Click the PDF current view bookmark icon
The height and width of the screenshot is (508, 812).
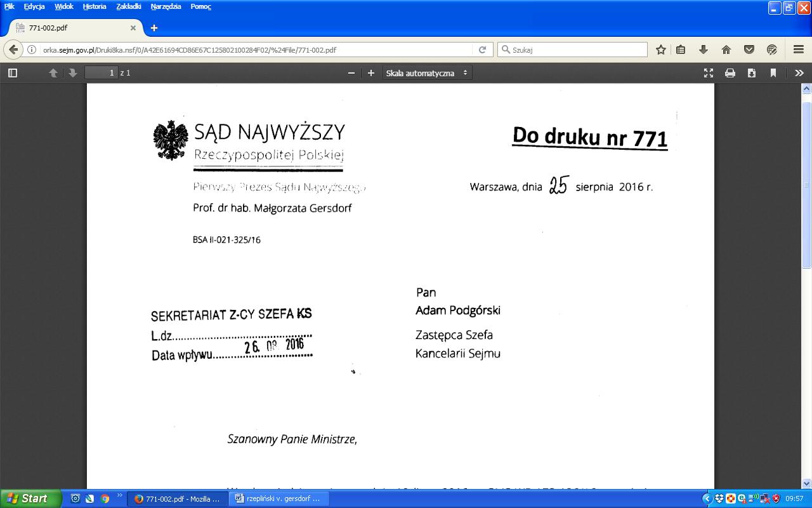tap(773, 73)
